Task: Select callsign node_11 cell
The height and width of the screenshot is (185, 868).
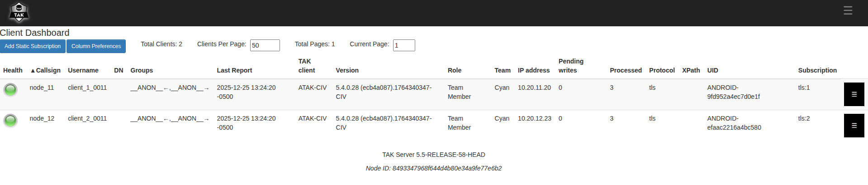Action: [42, 88]
